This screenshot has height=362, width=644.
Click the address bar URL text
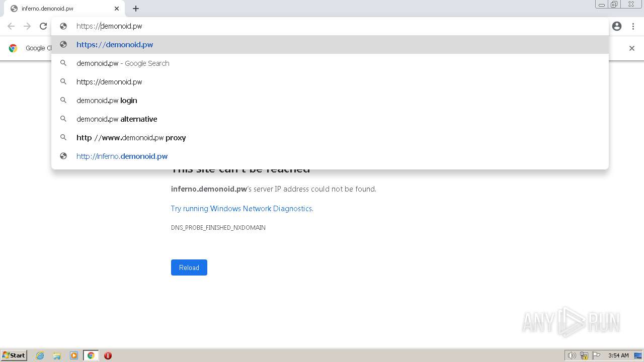coord(109,26)
